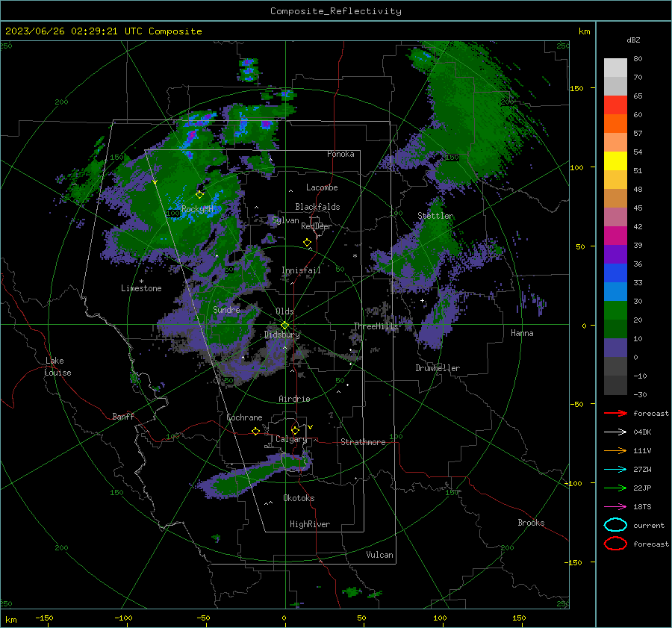Click the Banff label
Image resolution: width=672 pixels, height=628 pixels.
click(123, 416)
